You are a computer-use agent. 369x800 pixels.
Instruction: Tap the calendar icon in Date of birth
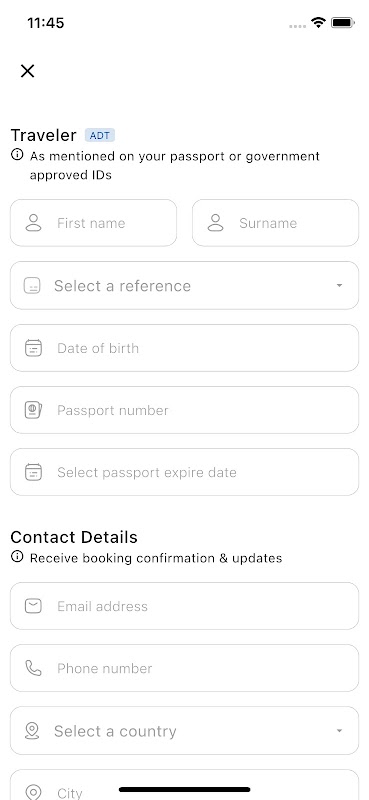coord(34,348)
